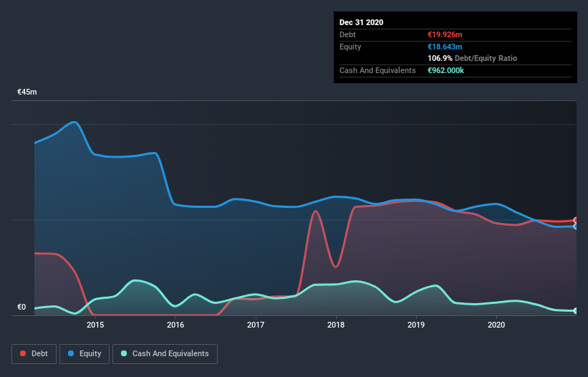
Task: Toggle the Debt legend button
Action: click(34, 354)
